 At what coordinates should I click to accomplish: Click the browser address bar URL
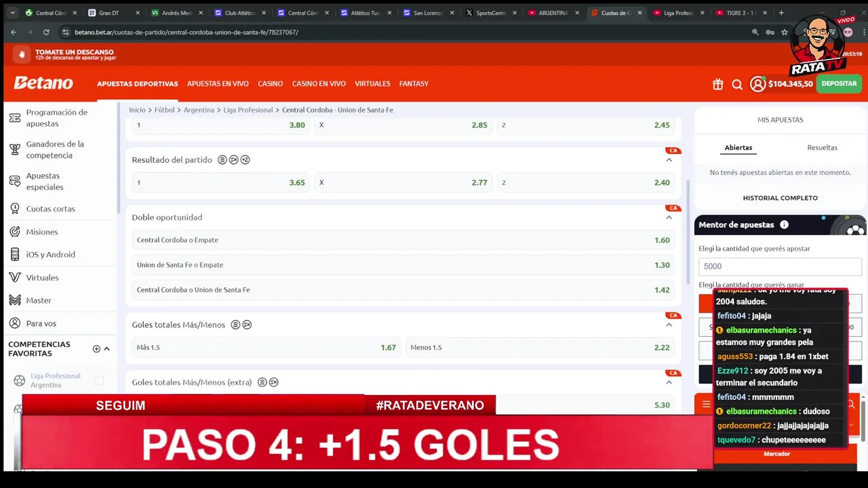(x=186, y=32)
